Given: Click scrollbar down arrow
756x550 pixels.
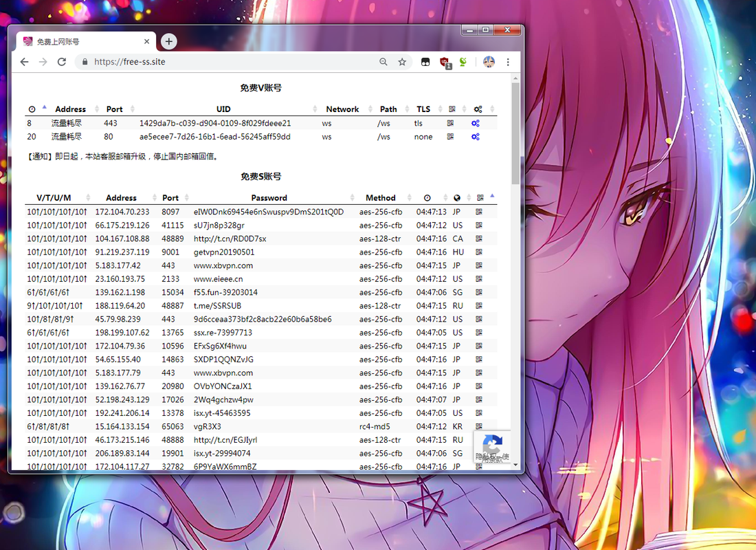Looking at the screenshot, I should point(515,465).
